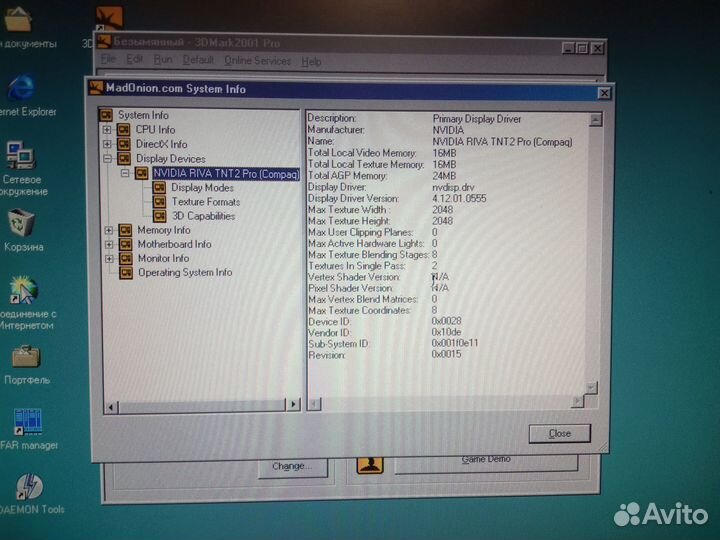720x540 pixels.
Task: Open the Корзина recycle bin icon
Action: click(x=22, y=223)
